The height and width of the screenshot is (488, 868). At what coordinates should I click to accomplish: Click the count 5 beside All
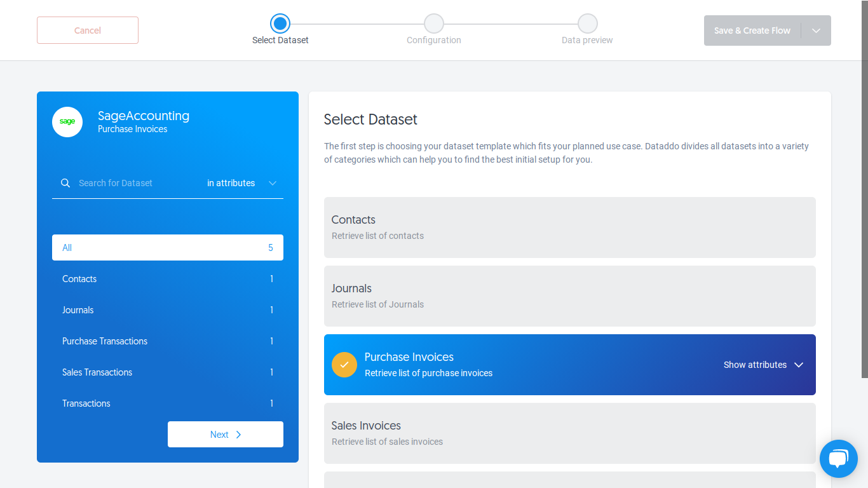pos(271,248)
